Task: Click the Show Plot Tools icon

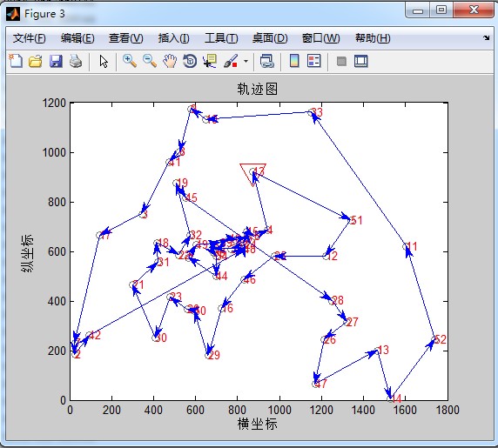Action: [x=361, y=61]
